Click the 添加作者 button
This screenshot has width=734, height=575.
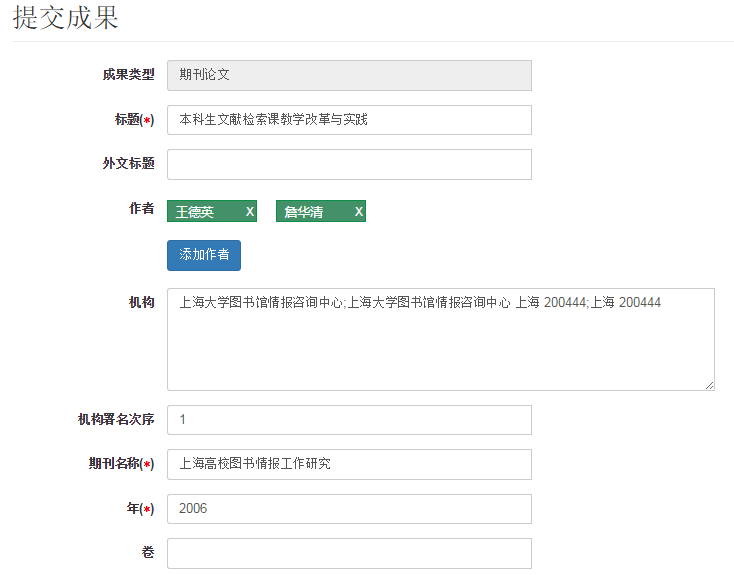click(204, 255)
